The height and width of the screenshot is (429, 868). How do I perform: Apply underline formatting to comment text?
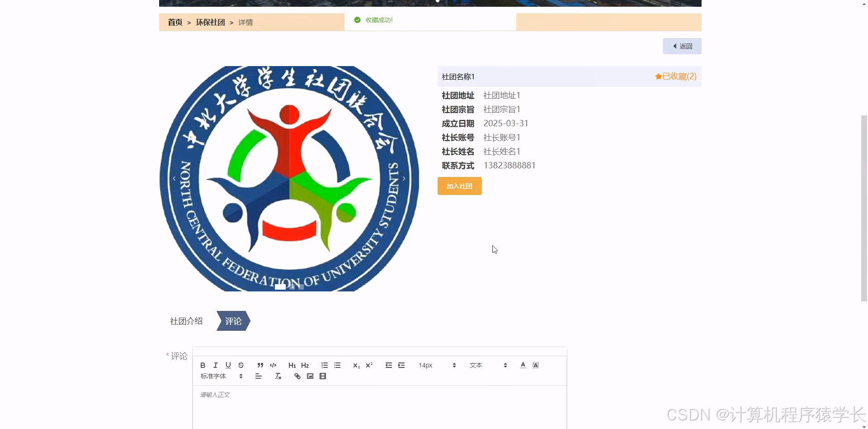pyautogui.click(x=228, y=365)
